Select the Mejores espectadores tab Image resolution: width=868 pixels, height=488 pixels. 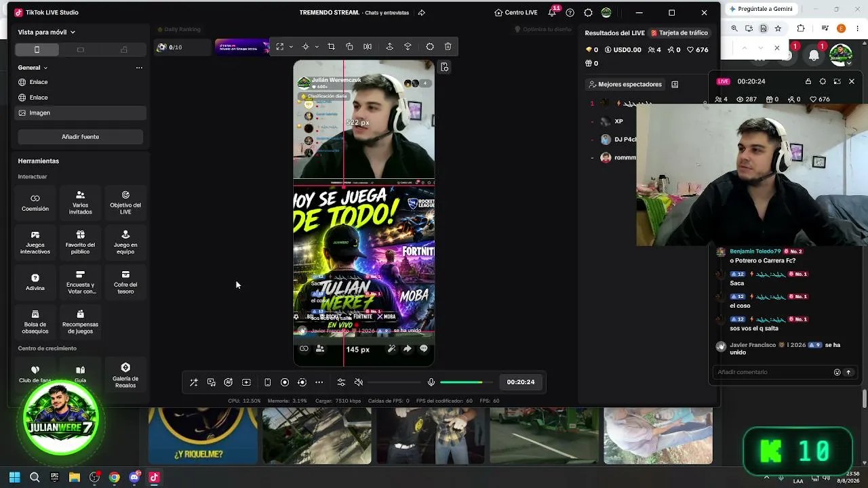pos(625,85)
